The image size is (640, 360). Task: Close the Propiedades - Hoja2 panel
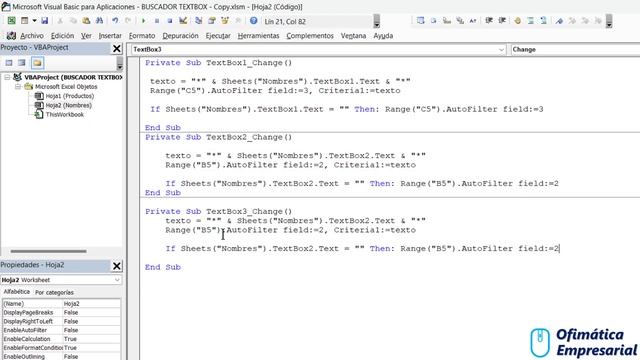pyautogui.click(x=117, y=266)
